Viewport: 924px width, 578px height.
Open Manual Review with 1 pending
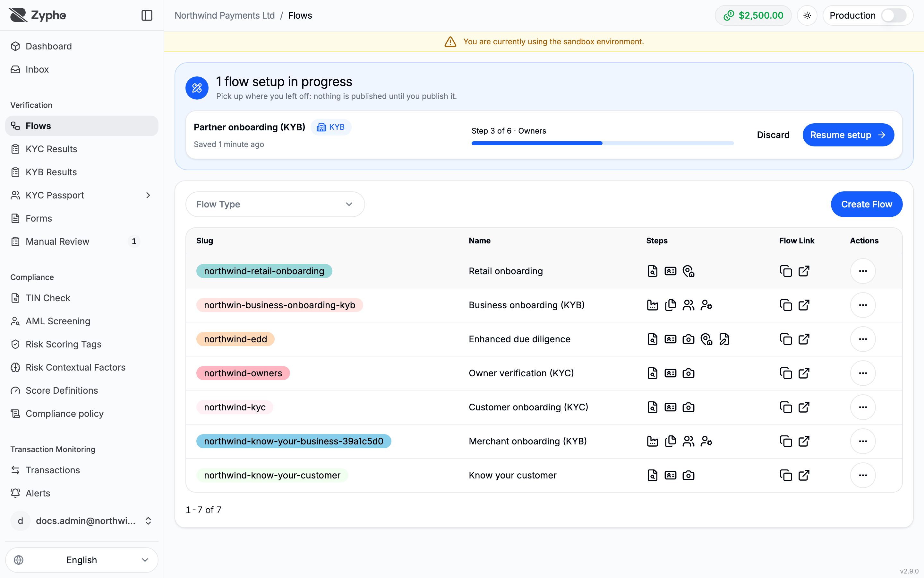pos(82,241)
